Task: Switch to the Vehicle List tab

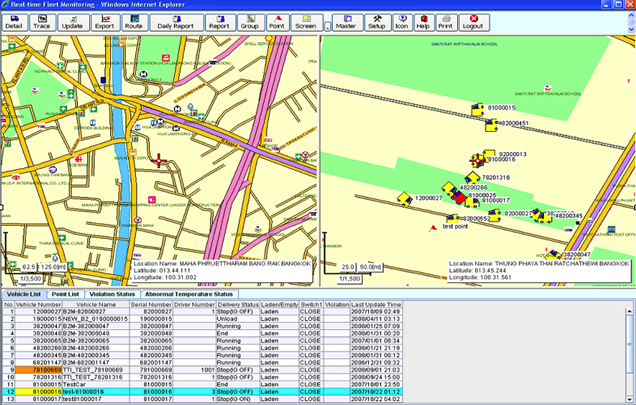Action: [24, 294]
